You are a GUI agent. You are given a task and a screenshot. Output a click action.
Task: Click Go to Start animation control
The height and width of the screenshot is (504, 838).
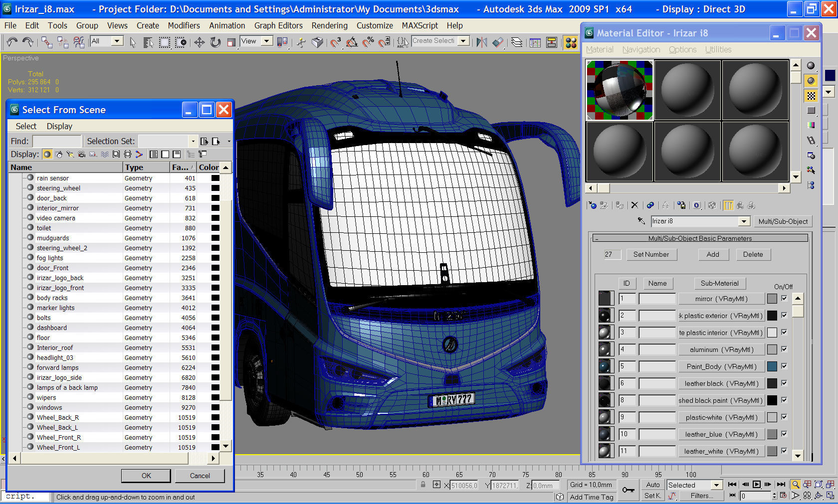click(732, 485)
